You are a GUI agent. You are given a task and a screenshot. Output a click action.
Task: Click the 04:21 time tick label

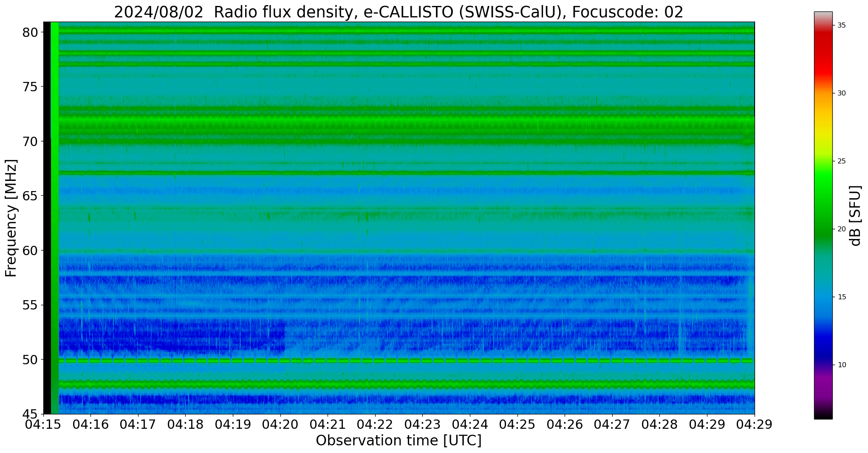328,424
